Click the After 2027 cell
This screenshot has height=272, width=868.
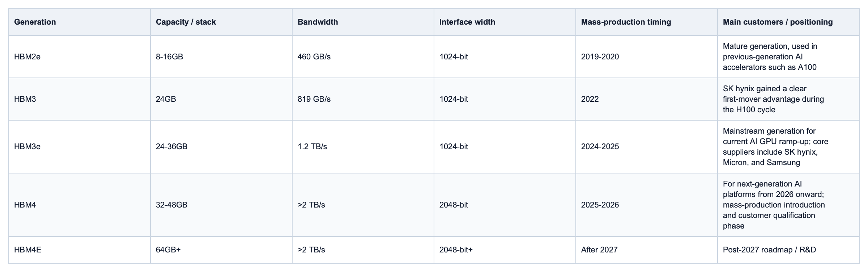coord(647,250)
